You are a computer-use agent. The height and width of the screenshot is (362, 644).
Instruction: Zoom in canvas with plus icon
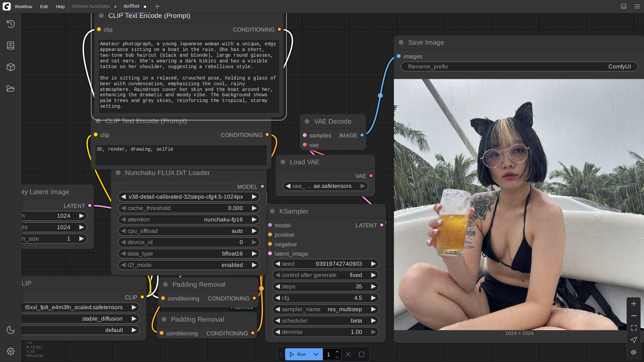(x=634, y=304)
